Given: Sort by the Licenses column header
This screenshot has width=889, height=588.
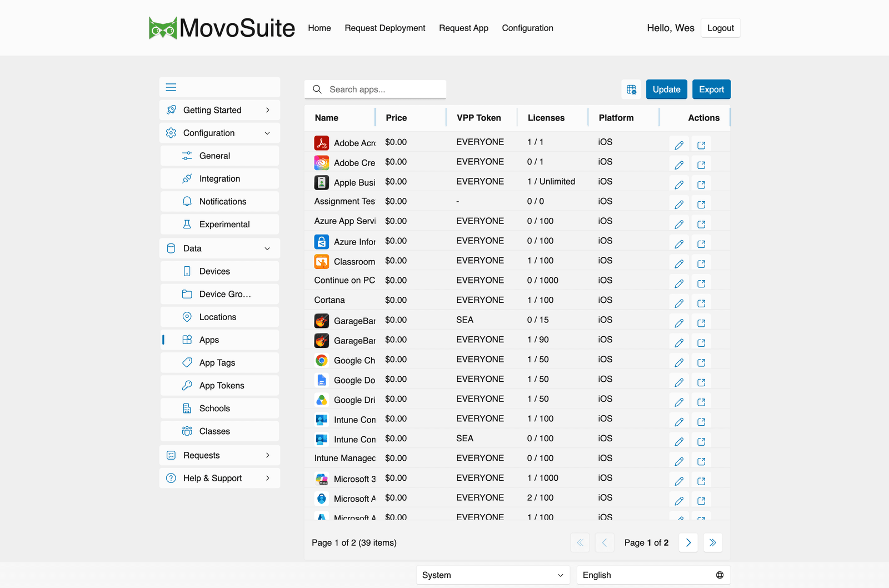Looking at the screenshot, I should [552, 118].
